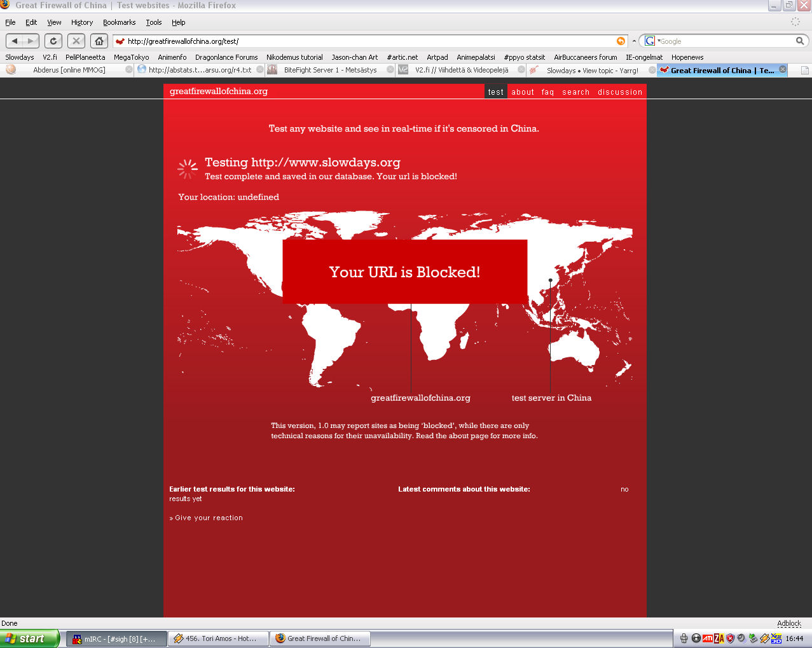Switch to the Tori Amos Winamp taskbar item
The height and width of the screenshot is (648, 812).
point(218,638)
